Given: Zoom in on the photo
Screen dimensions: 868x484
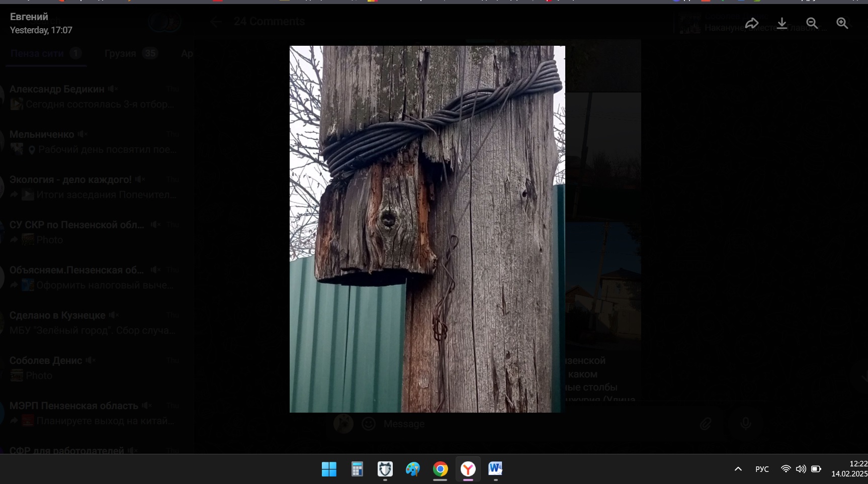Looking at the screenshot, I should [x=842, y=23].
